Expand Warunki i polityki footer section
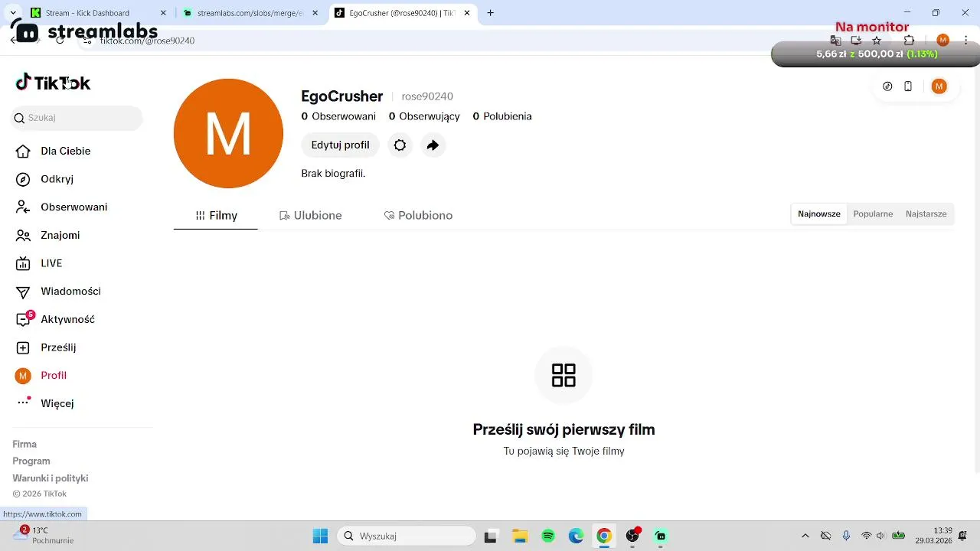Image resolution: width=980 pixels, height=551 pixels. coord(51,478)
